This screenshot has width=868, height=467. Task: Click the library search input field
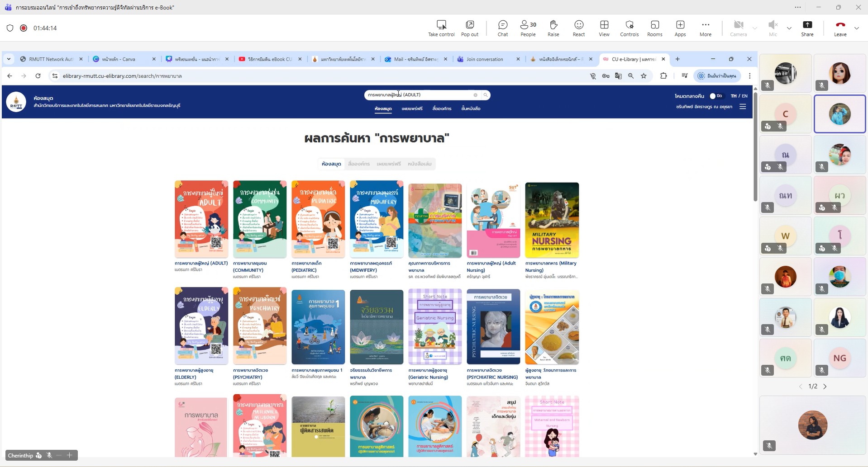click(419, 95)
